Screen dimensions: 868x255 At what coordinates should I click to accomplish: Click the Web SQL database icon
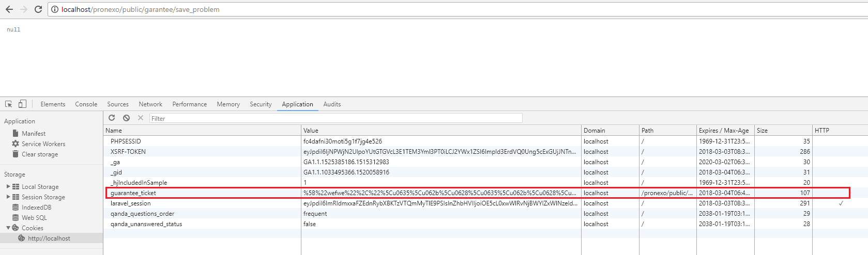click(x=16, y=217)
